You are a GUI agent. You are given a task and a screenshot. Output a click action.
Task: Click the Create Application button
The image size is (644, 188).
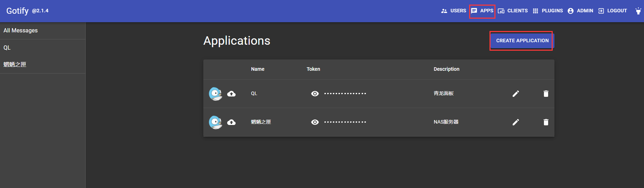click(522, 40)
